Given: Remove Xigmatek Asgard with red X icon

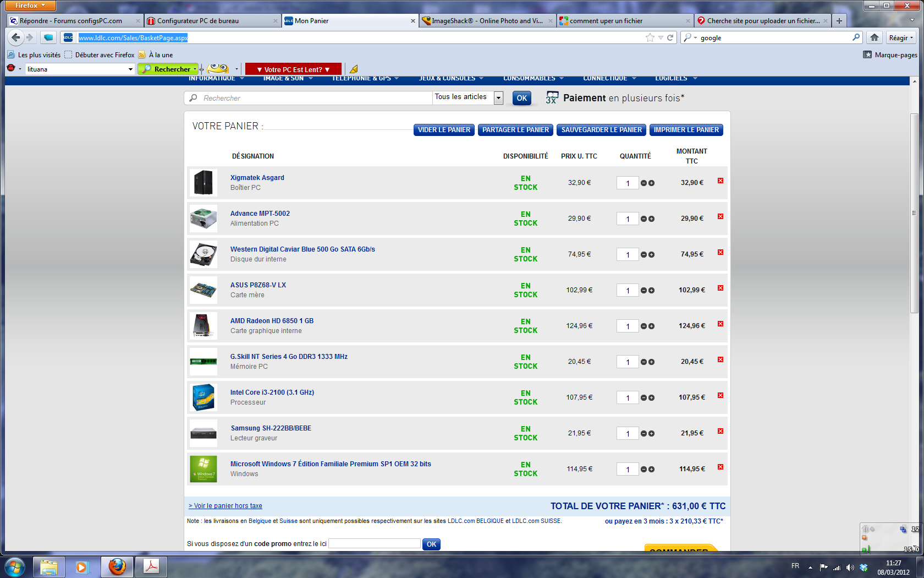Looking at the screenshot, I should 720,181.
